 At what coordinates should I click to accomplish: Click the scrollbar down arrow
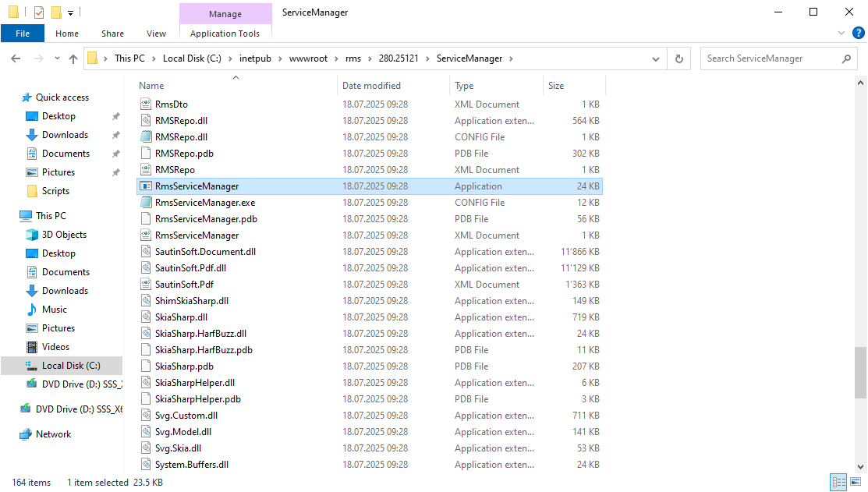coord(860,466)
